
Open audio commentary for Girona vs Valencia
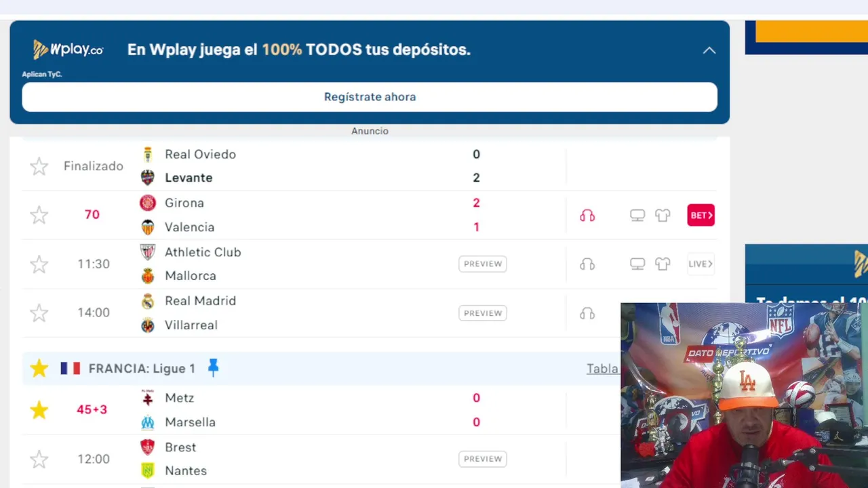tap(587, 216)
